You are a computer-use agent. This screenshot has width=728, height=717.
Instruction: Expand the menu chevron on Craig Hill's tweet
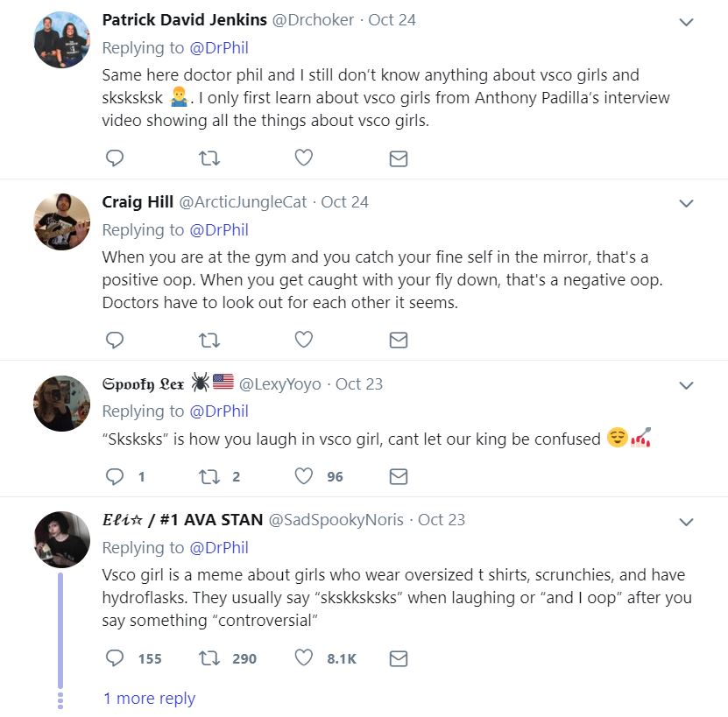tap(687, 204)
